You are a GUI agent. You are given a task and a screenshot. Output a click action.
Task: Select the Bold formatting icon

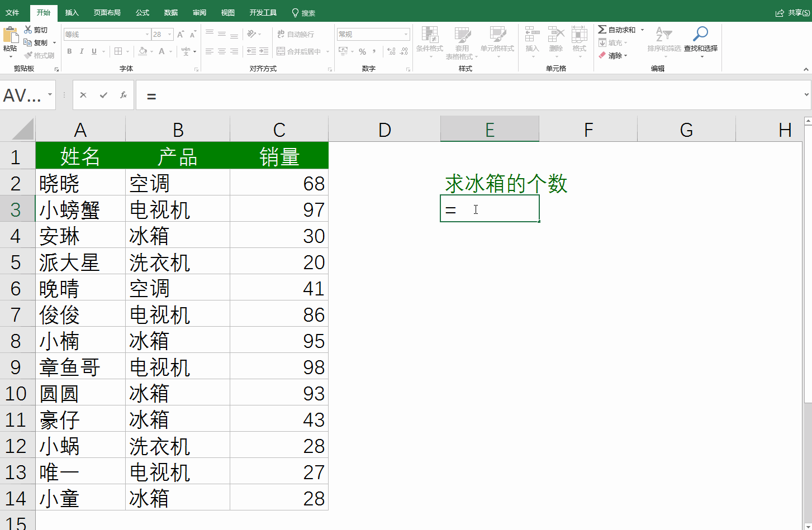(69, 51)
